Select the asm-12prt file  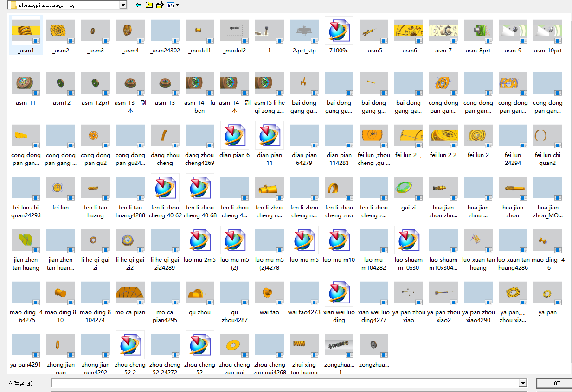tap(96, 88)
